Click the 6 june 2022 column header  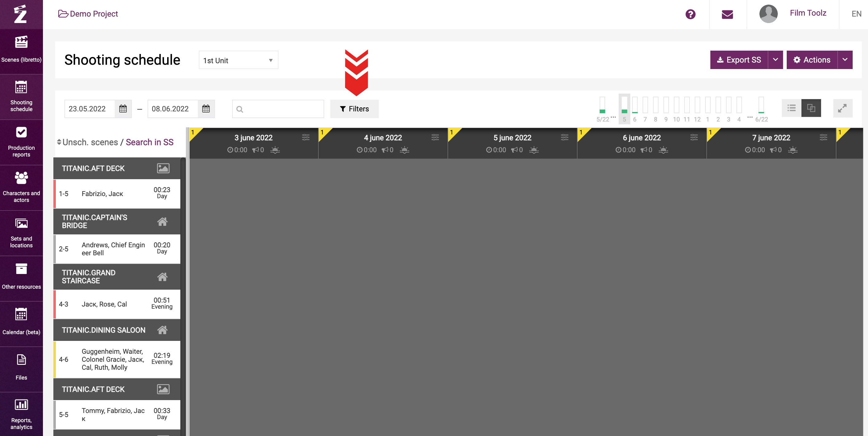pos(642,143)
